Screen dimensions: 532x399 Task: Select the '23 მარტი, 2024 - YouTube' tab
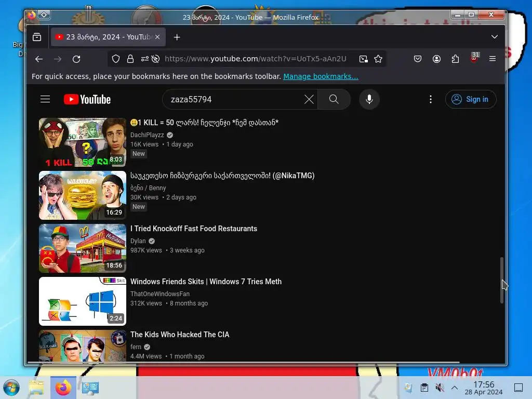click(x=108, y=37)
